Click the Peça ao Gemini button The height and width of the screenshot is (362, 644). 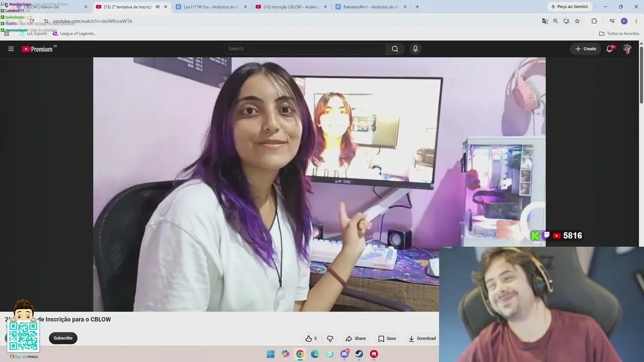569,7
